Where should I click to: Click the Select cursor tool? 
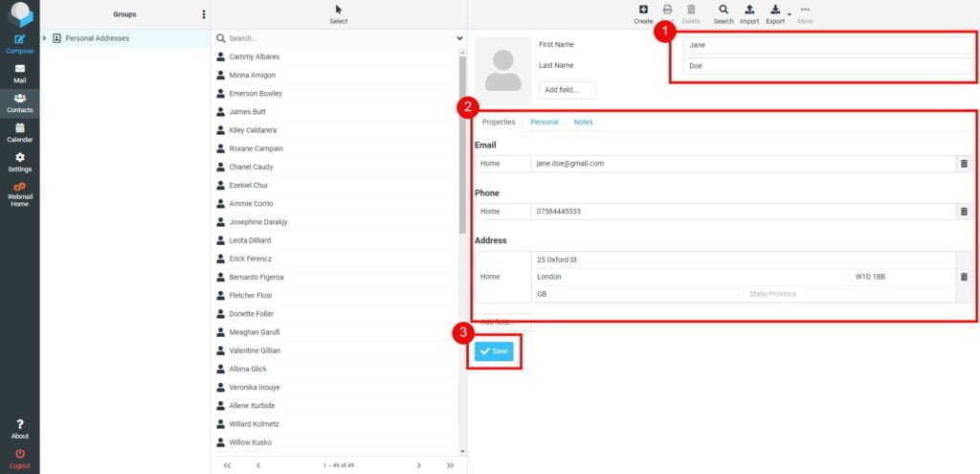click(338, 14)
